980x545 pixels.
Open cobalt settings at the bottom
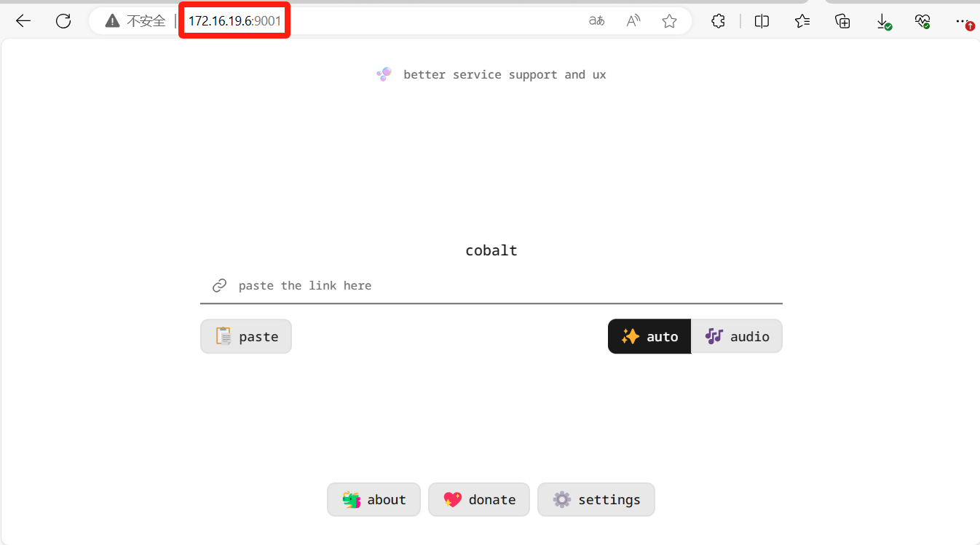click(596, 500)
